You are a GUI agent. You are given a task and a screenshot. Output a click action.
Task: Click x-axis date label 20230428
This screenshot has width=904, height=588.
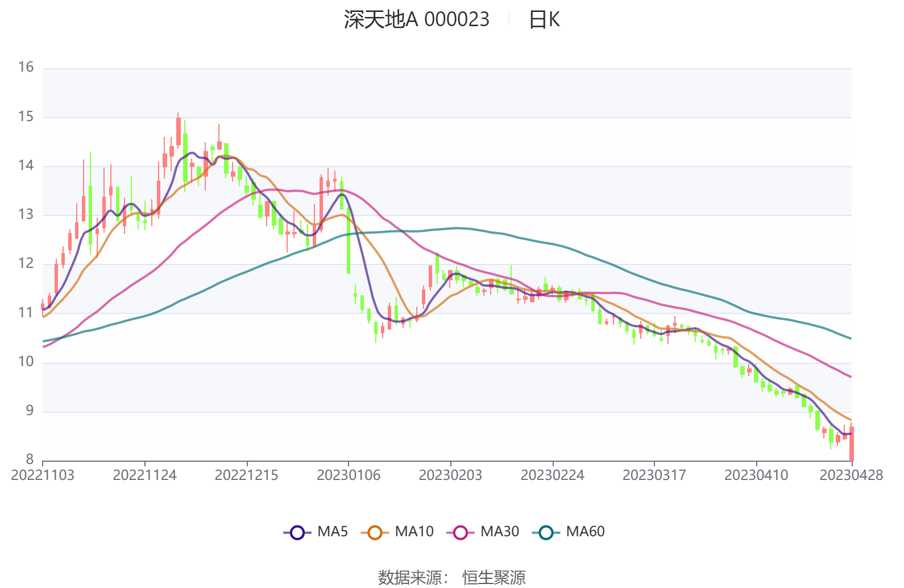tap(851, 475)
